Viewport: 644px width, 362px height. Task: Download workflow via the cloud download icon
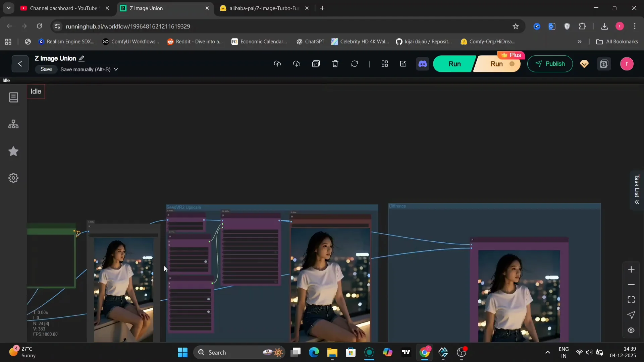tap(297, 64)
